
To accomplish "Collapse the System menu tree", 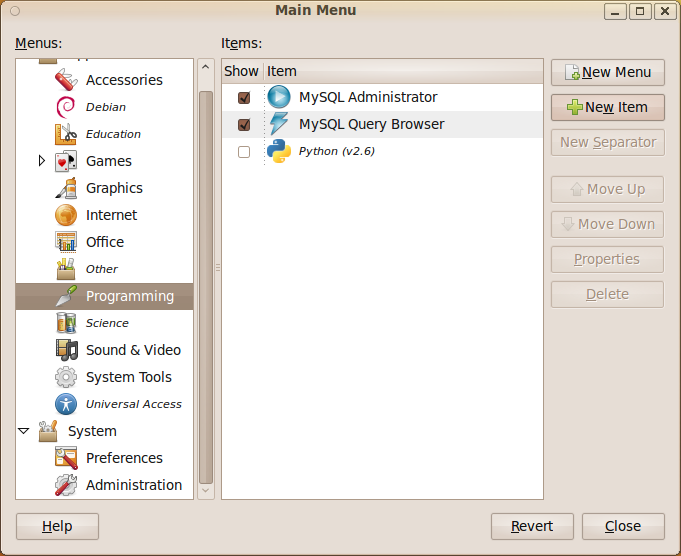I will [x=23, y=431].
